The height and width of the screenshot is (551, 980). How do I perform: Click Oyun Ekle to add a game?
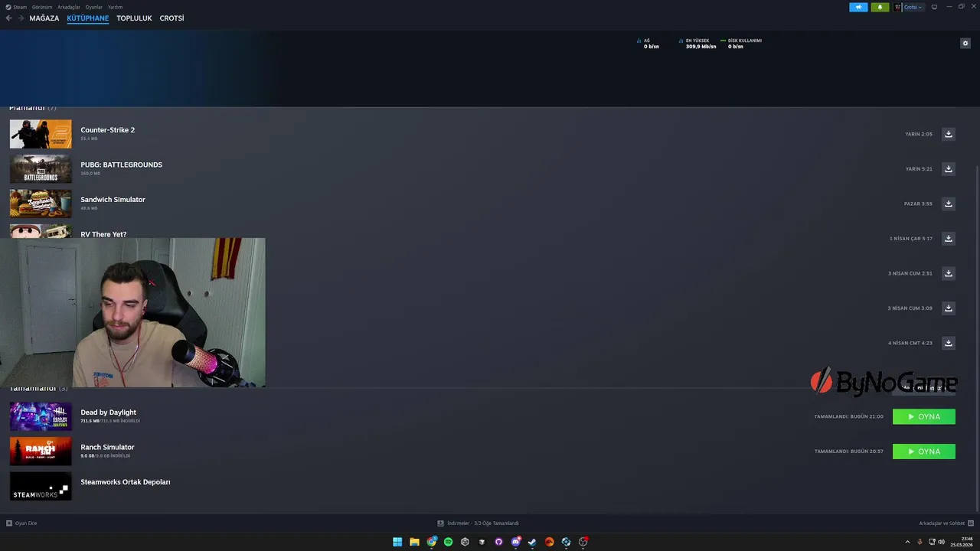(21, 523)
